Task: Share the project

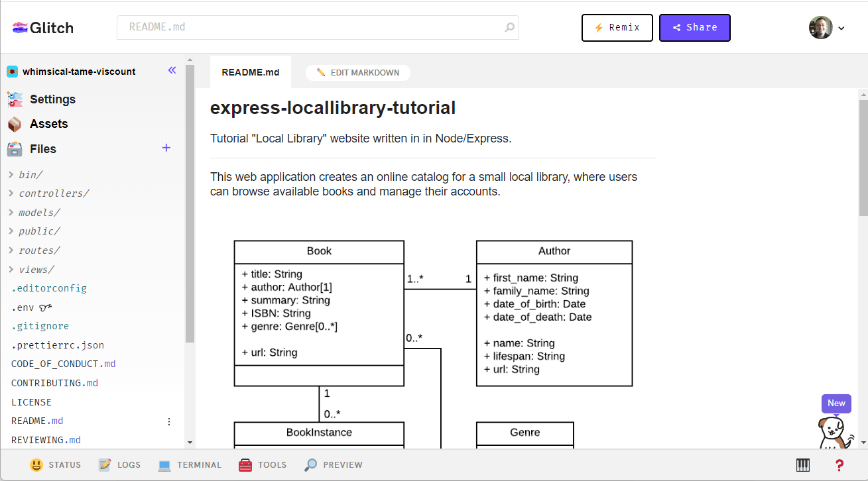Action: pos(694,27)
